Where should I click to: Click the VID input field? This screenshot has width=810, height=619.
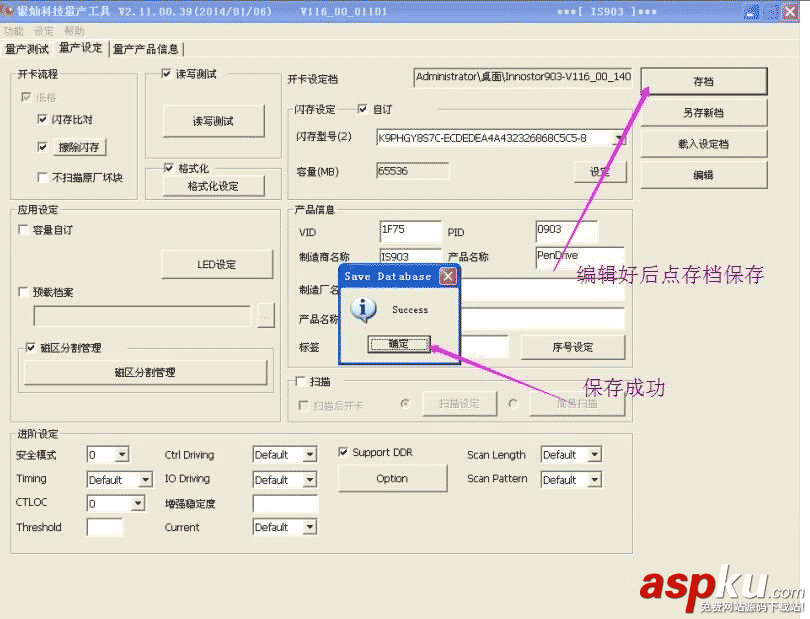411,230
